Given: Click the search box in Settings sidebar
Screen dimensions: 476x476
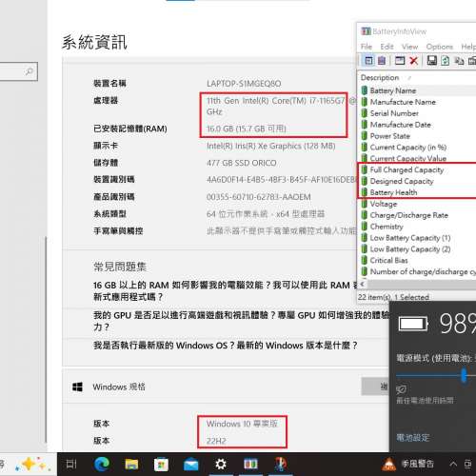Looking at the screenshot, I should [18, 71].
